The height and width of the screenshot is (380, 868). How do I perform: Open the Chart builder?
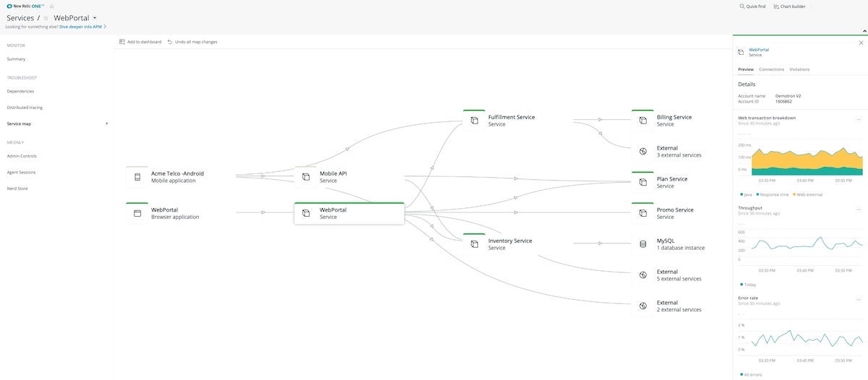point(789,7)
